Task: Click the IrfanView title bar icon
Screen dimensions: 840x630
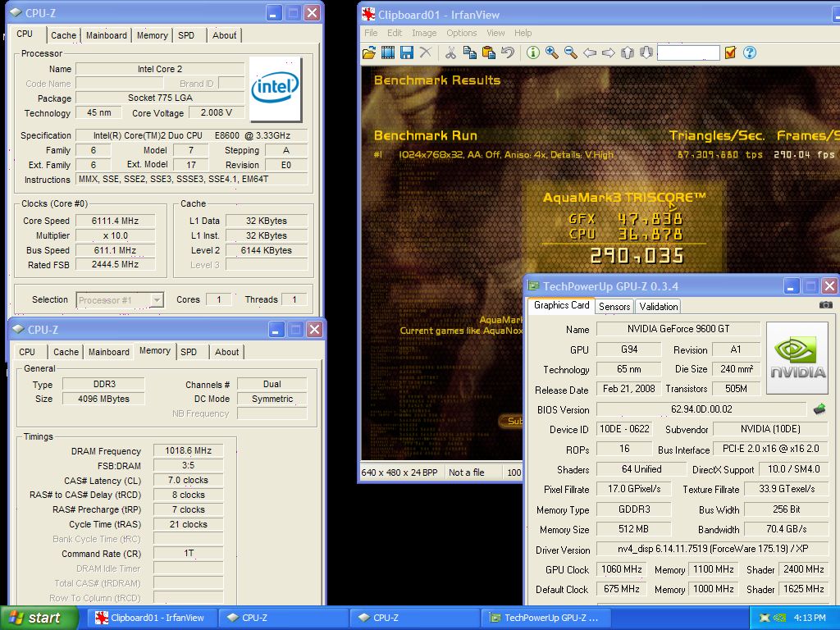Action: click(368, 15)
